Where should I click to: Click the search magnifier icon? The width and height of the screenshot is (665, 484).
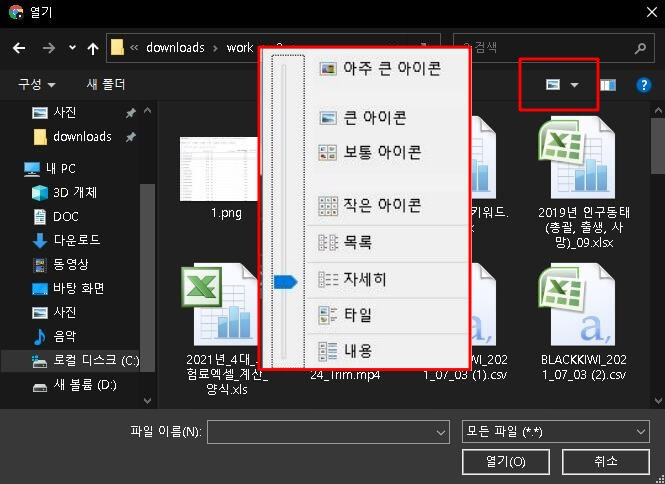pos(641,48)
